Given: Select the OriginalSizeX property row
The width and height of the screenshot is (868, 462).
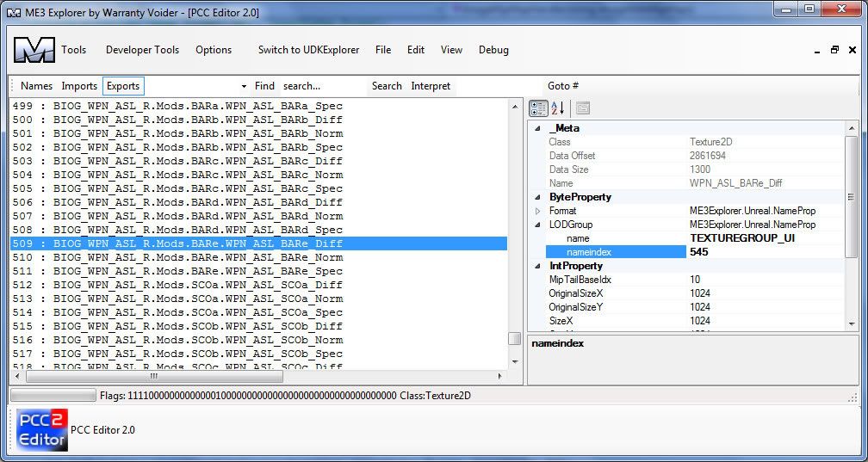Looking at the screenshot, I should [x=695, y=293].
